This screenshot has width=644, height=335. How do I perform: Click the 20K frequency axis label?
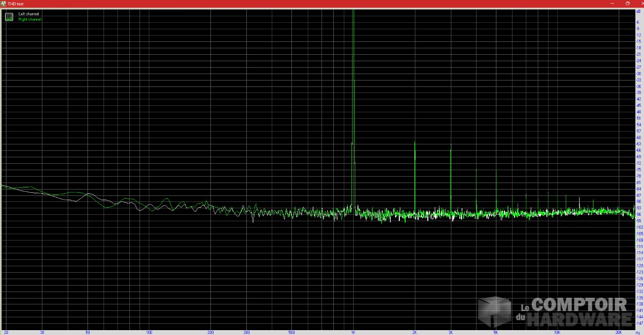pyautogui.click(x=620, y=332)
